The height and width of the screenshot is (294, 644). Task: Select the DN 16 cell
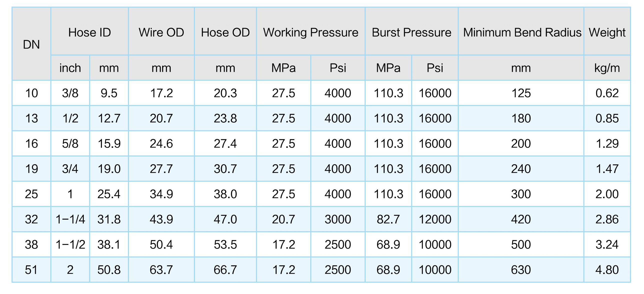click(31, 143)
